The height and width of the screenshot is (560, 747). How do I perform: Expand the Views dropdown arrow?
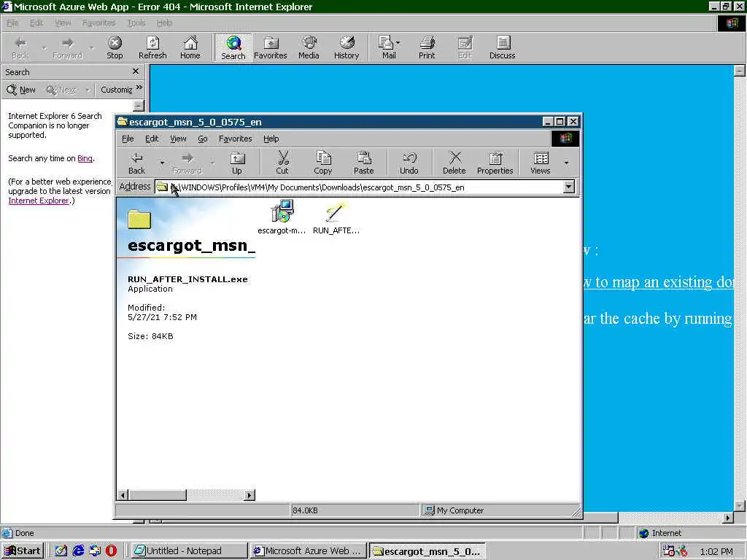point(566,163)
